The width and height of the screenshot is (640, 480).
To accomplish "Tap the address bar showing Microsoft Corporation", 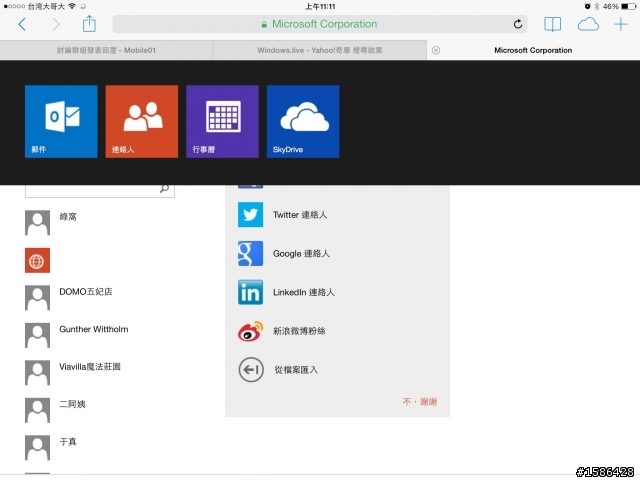I will [x=320, y=24].
